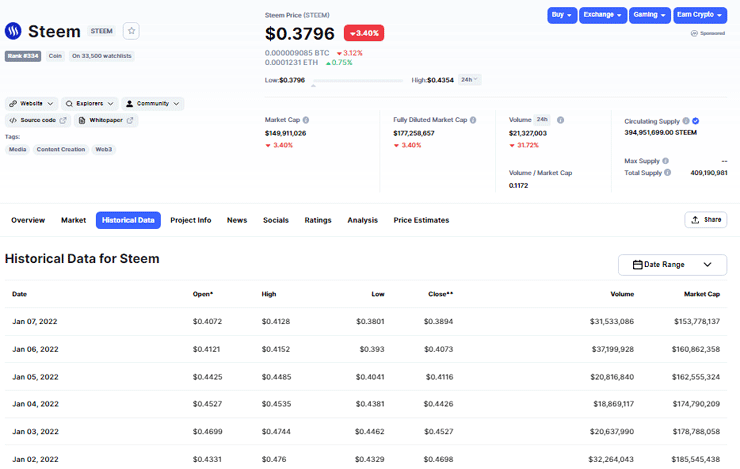
Task: Expand the Community dropdown
Action: (x=153, y=103)
